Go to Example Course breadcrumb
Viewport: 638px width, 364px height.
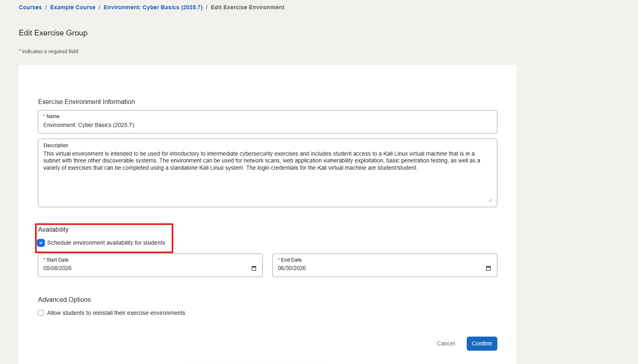coord(73,7)
